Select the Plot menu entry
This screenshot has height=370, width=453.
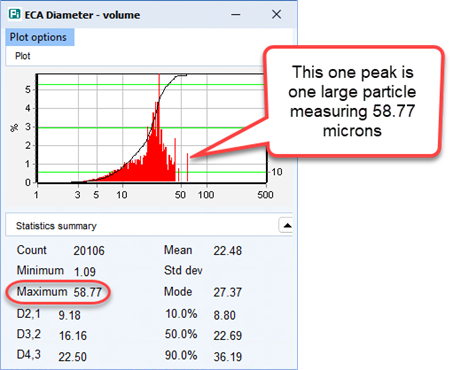click(23, 56)
